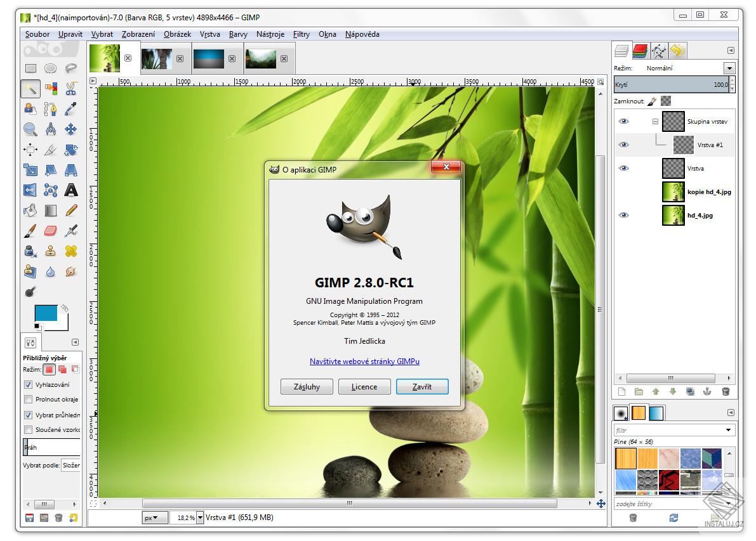The width and height of the screenshot is (756, 541).
Task: Toggle the lock alpha channel option
Action: click(x=666, y=101)
